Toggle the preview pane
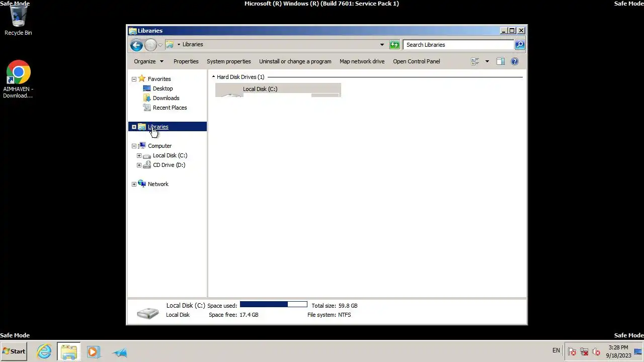 click(501, 61)
